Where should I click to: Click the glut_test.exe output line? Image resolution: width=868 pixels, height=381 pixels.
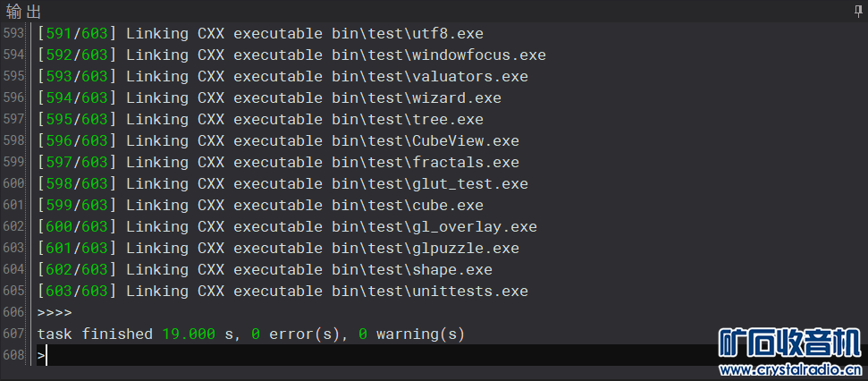[x=282, y=184]
